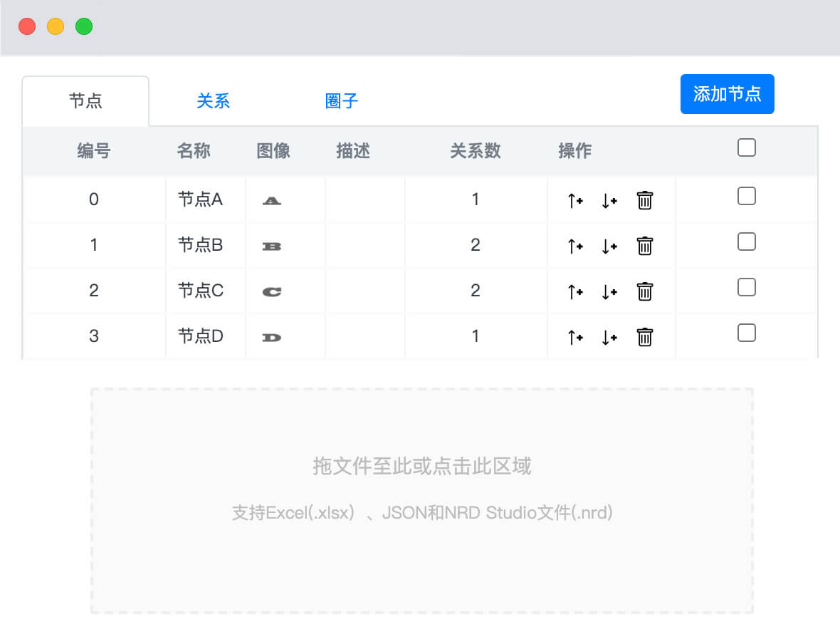This screenshot has width=840, height=644.
Task: Tick the checkbox in the 节点D row
Action: (746, 333)
